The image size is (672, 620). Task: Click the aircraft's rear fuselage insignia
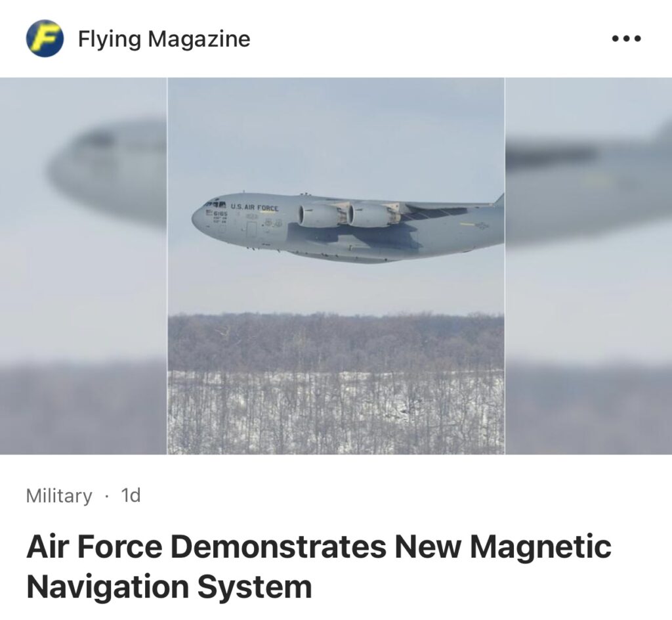[x=482, y=225]
